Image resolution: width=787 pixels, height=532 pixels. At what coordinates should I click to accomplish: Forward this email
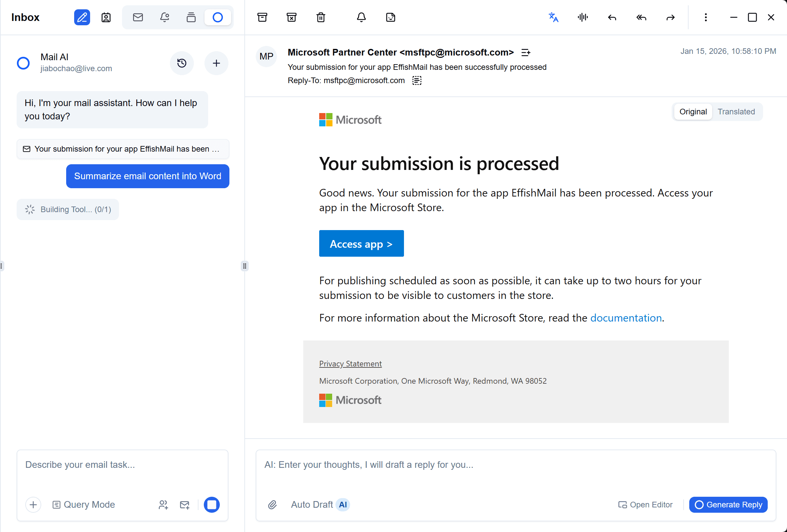(x=671, y=17)
